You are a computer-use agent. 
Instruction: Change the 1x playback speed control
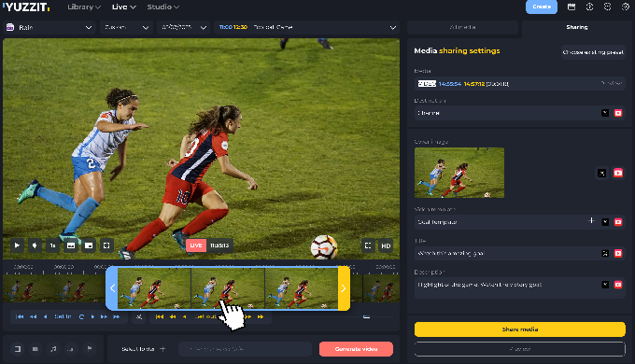pyautogui.click(x=52, y=245)
